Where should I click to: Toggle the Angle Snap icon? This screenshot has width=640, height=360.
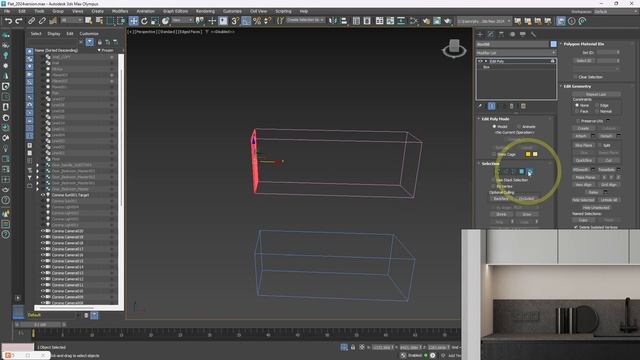(x=246, y=21)
